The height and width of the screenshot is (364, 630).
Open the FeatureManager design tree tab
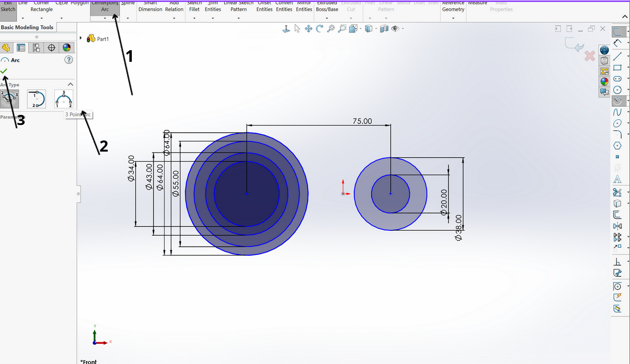tap(6, 47)
